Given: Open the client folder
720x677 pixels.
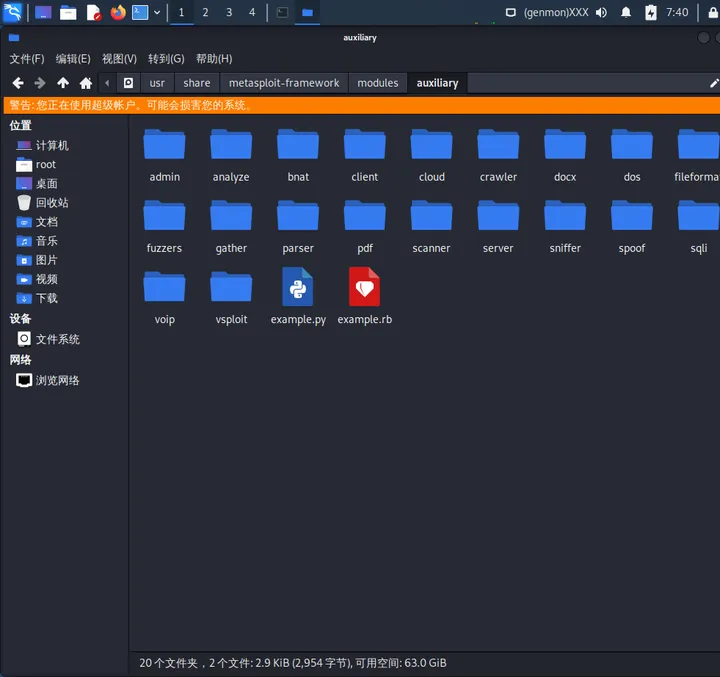Looking at the screenshot, I should [x=365, y=155].
